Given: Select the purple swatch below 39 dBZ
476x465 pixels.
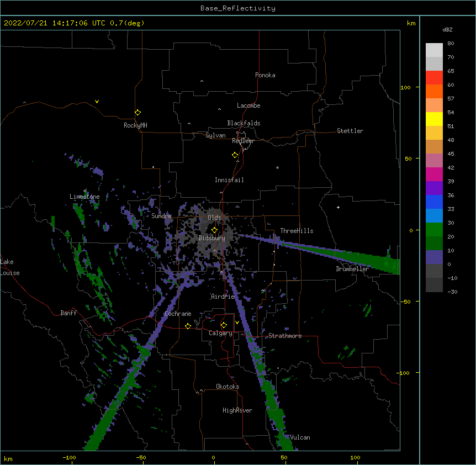Looking at the screenshot, I should coord(434,188).
